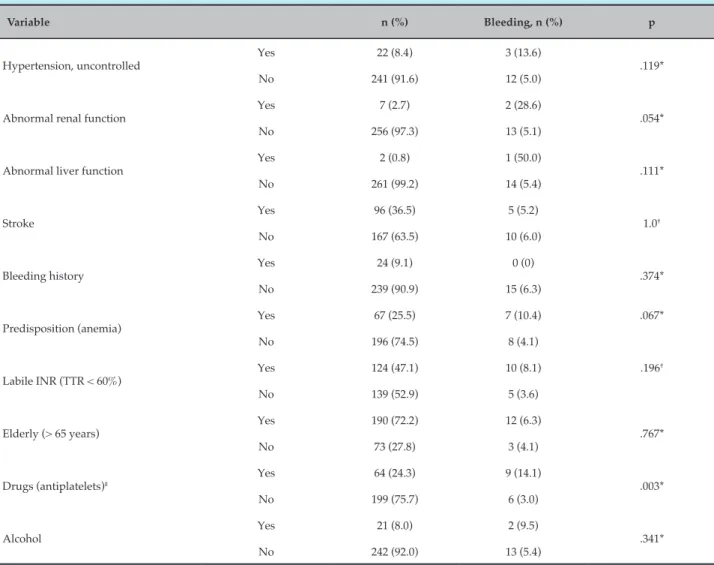Click the Stroke p-value '1.0'
This screenshot has height=565, width=714.
[x=652, y=224]
